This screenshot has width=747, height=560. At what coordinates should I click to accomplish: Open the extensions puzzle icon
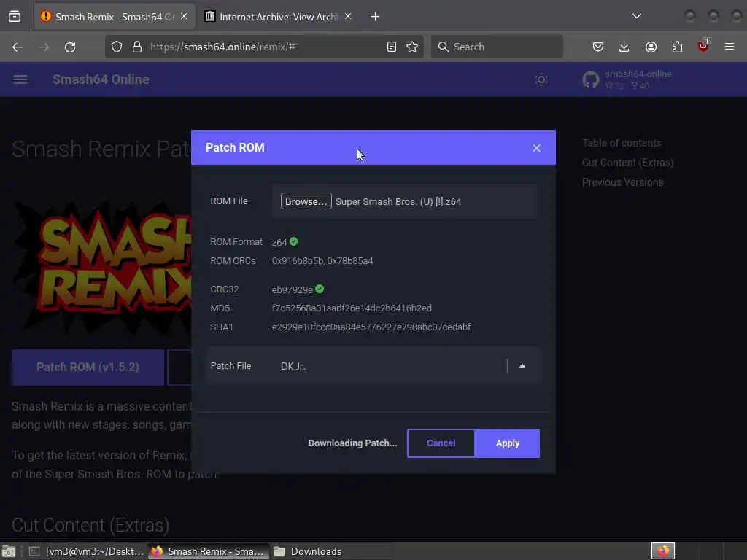click(x=677, y=47)
